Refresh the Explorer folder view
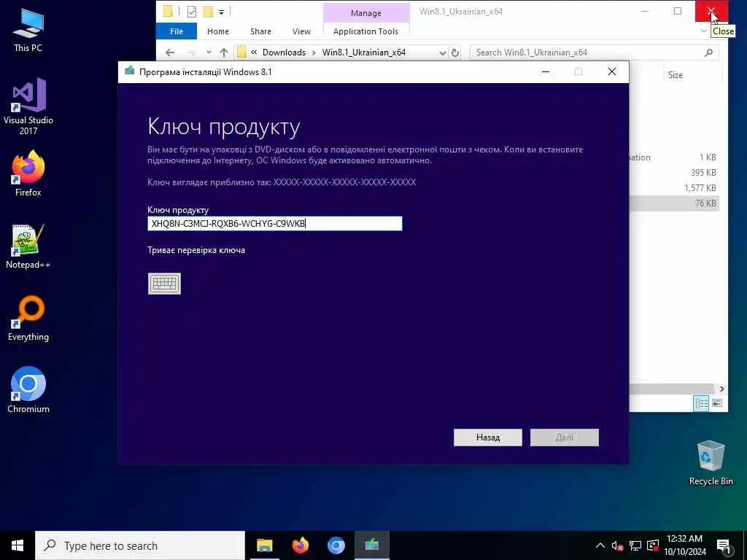 click(x=455, y=52)
